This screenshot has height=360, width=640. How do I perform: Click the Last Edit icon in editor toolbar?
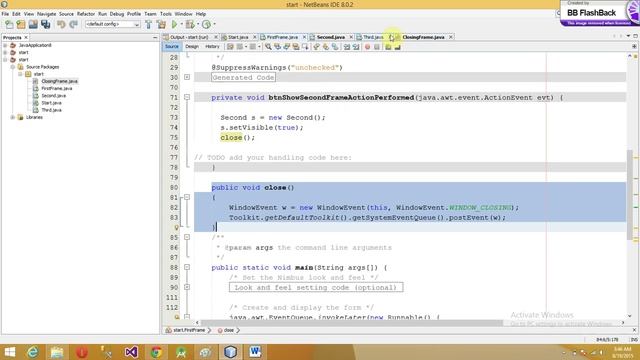[230, 47]
